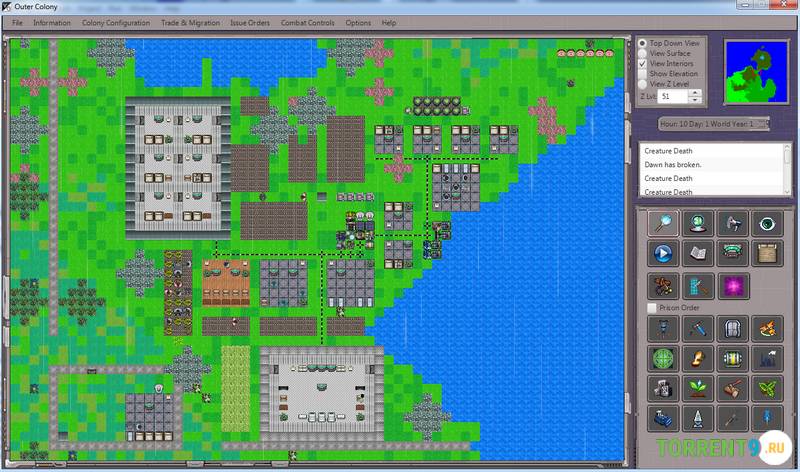The width and height of the screenshot is (800, 472).
Task: Enable the Prison Order checkbox
Action: [x=653, y=307]
